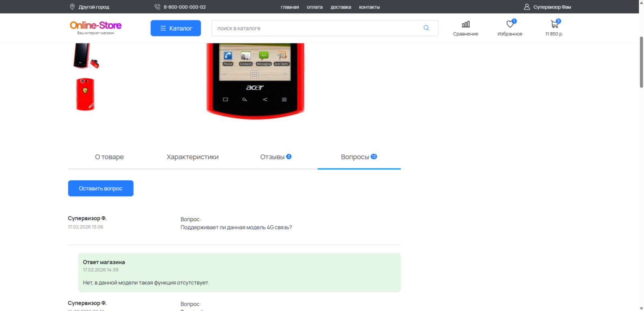Click the search magnifier icon
The image size is (644, 311).
tap(426, 28)
